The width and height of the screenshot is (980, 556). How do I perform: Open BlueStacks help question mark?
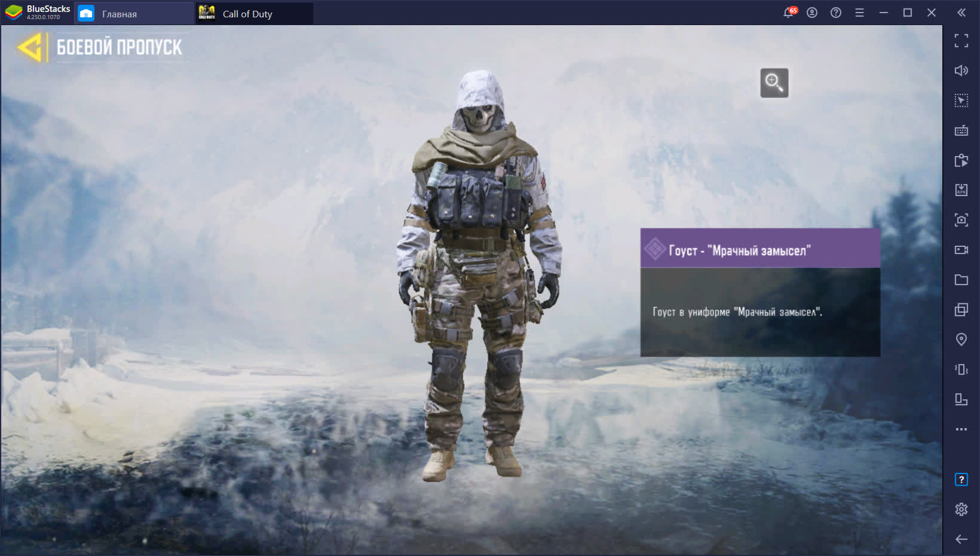coord(836,13)
